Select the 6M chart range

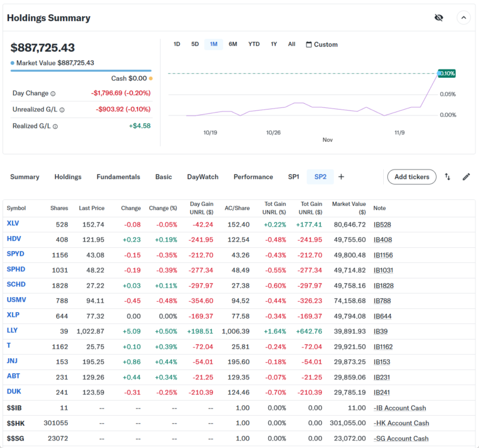pos(233,44)
